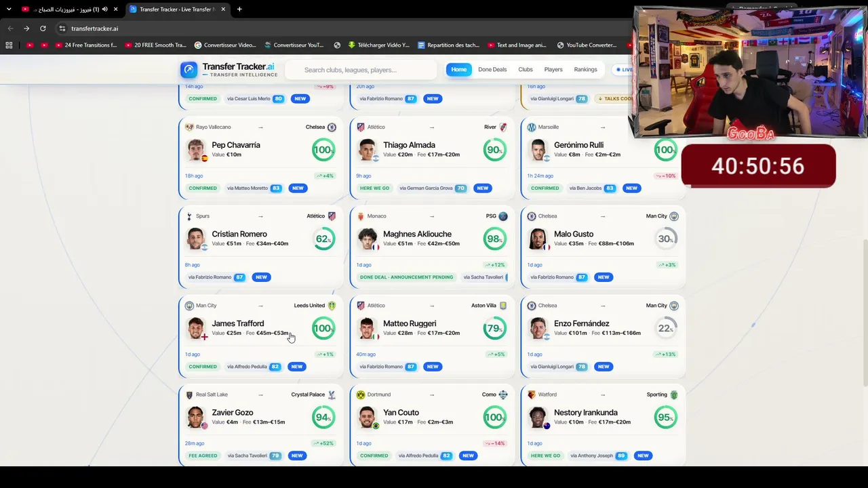Select the Home nav item

pyautogui.click(x=459, y=70)
